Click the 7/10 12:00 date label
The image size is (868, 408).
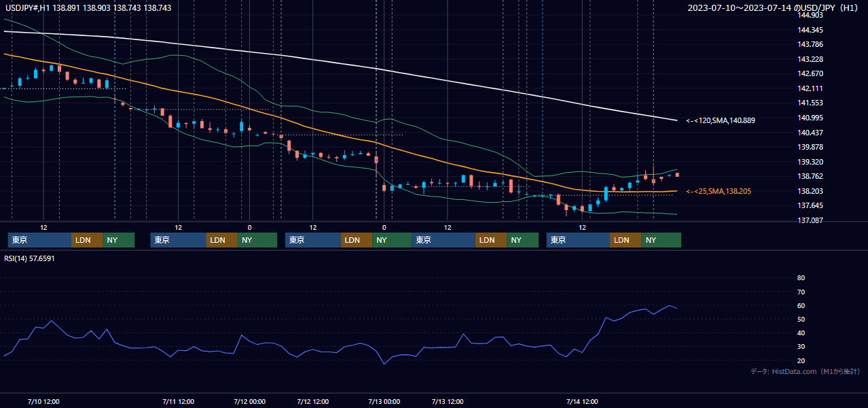point(43,401)
